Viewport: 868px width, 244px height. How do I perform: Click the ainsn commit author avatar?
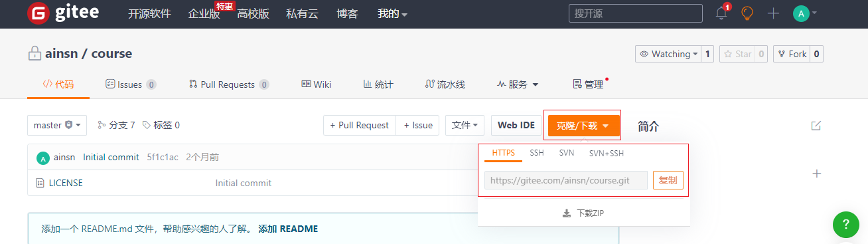click(43, 158)
